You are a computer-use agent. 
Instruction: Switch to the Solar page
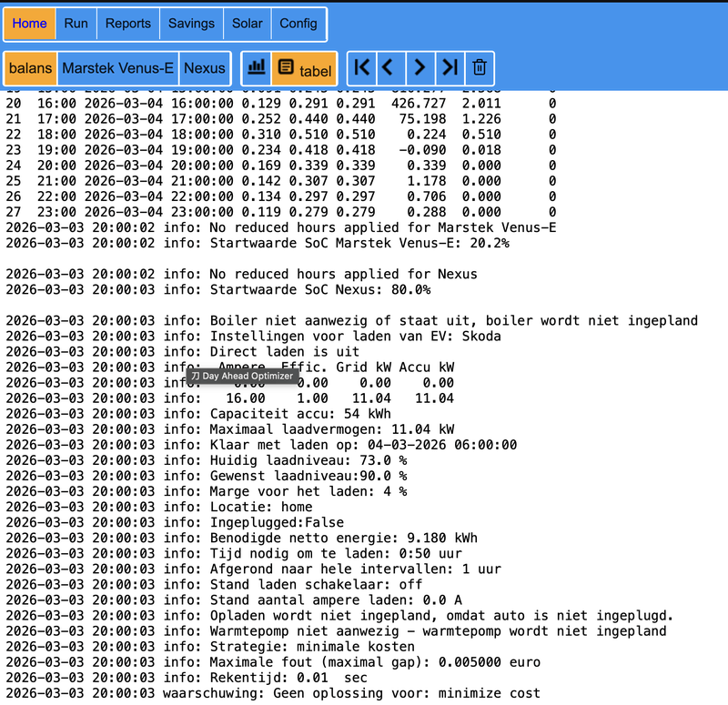pos(247,24)
